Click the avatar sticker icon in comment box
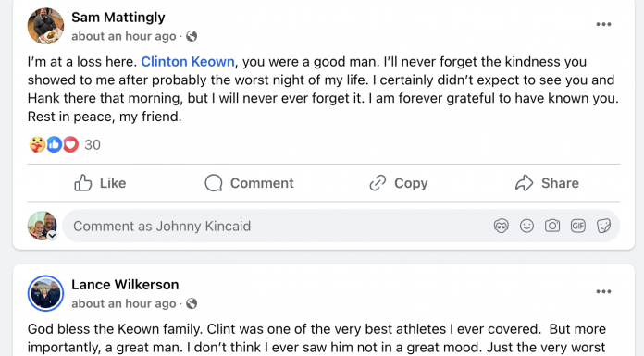The image size is (644, 356). tap(502, 226)
